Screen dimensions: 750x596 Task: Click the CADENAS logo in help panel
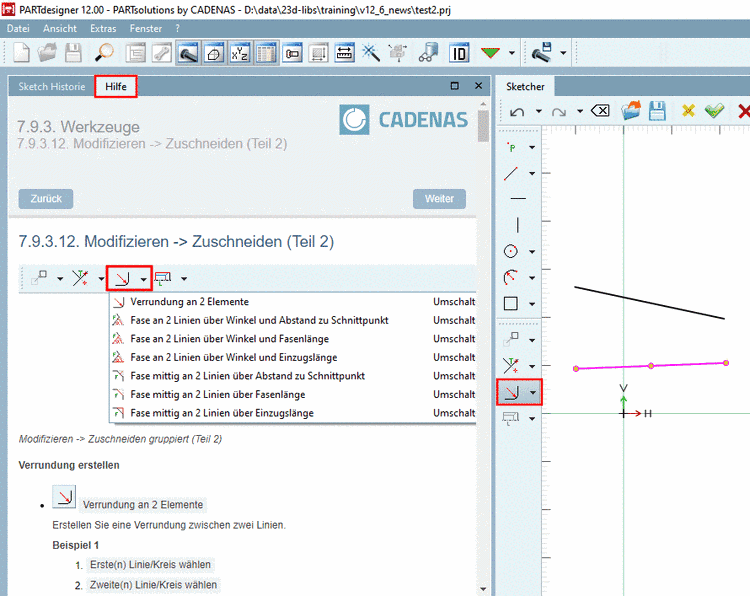404,120
